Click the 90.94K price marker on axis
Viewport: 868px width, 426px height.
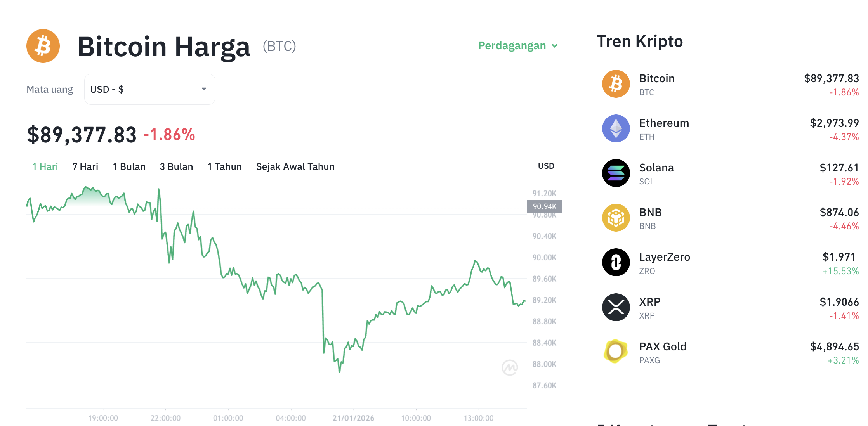(x=544, y=206)
